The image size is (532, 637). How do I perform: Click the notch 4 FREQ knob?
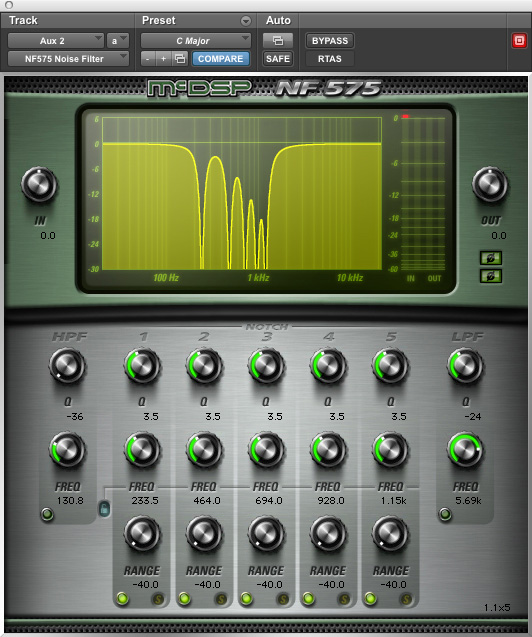(328, 450)
